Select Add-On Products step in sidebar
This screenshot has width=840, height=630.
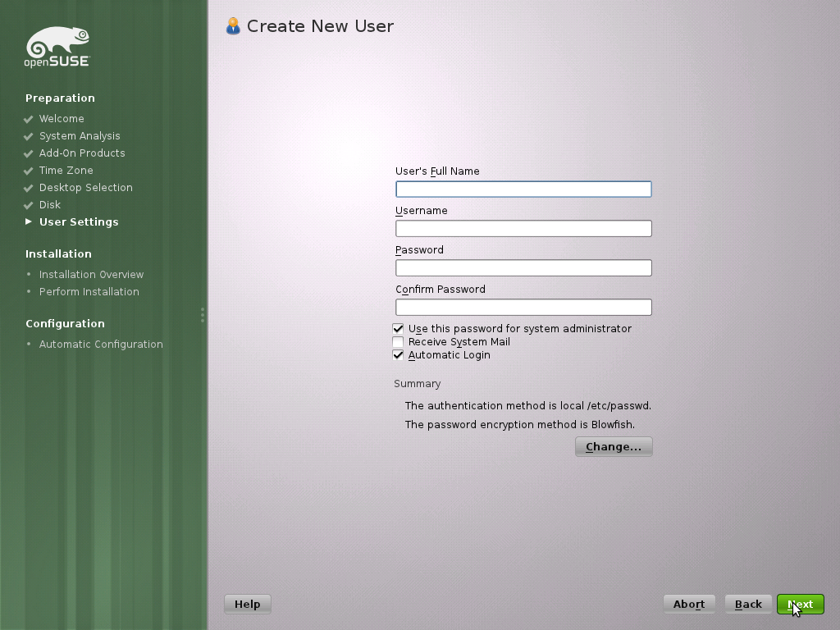tap(82, 153)
